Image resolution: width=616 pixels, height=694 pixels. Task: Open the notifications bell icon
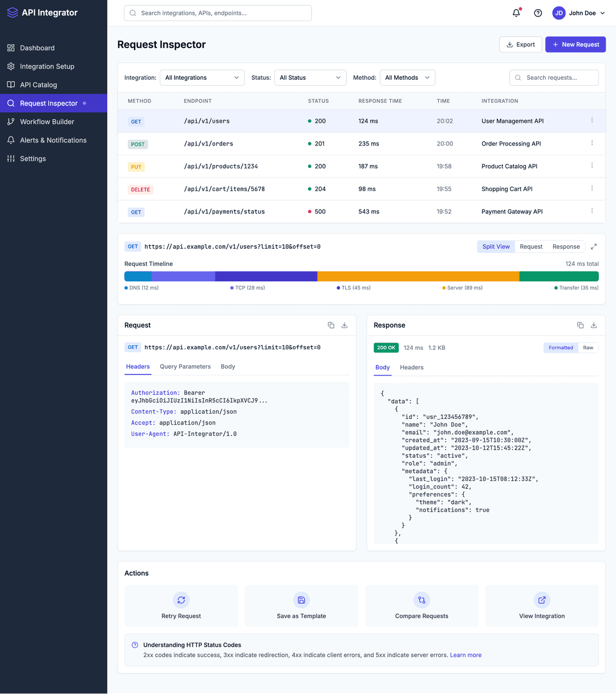(x=516, y=13)
